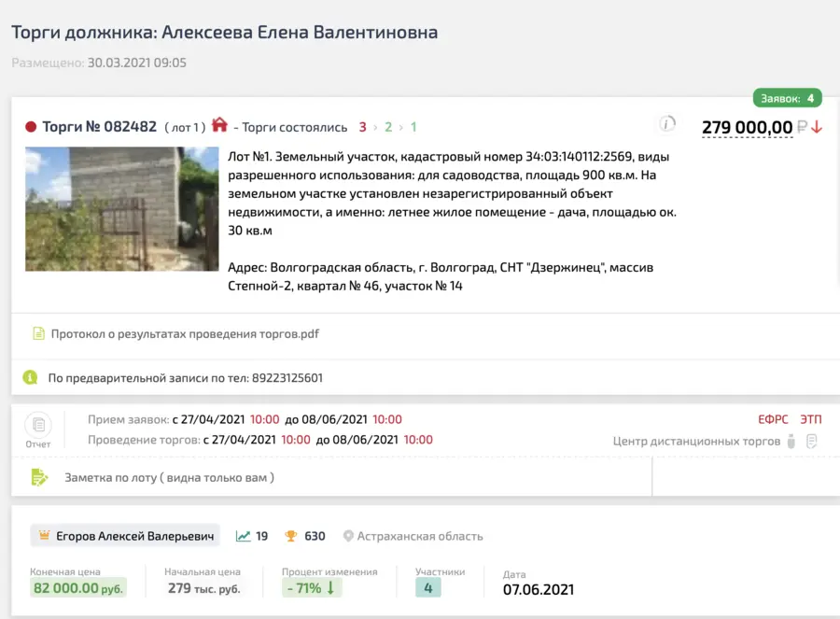Click the Прием заявок date range
Screen dimensions: 840x619
click(x=245, y=419)
